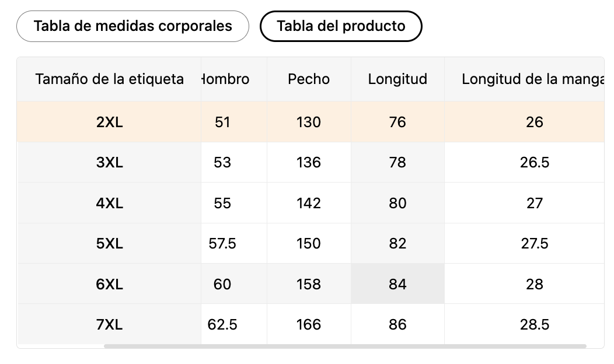Select the 5XL size row label
Screen dimensions: 614x364
tap(109, 243)
